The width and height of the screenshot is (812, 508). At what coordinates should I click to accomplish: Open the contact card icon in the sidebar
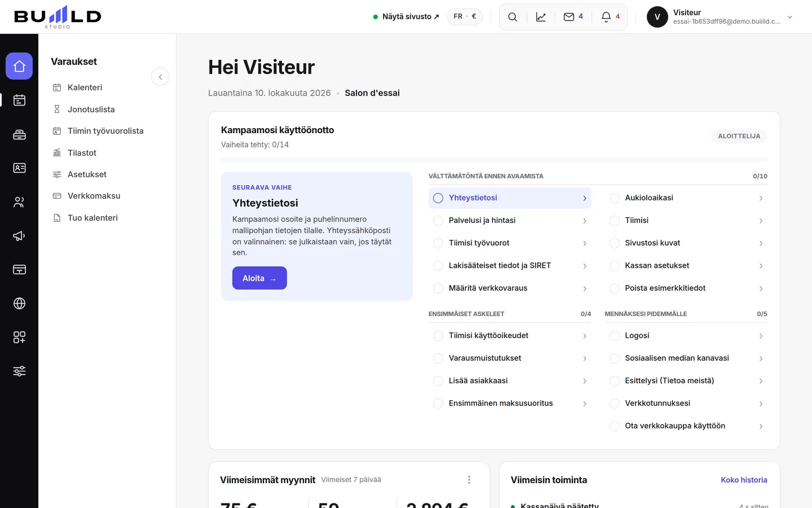point(19,168)
